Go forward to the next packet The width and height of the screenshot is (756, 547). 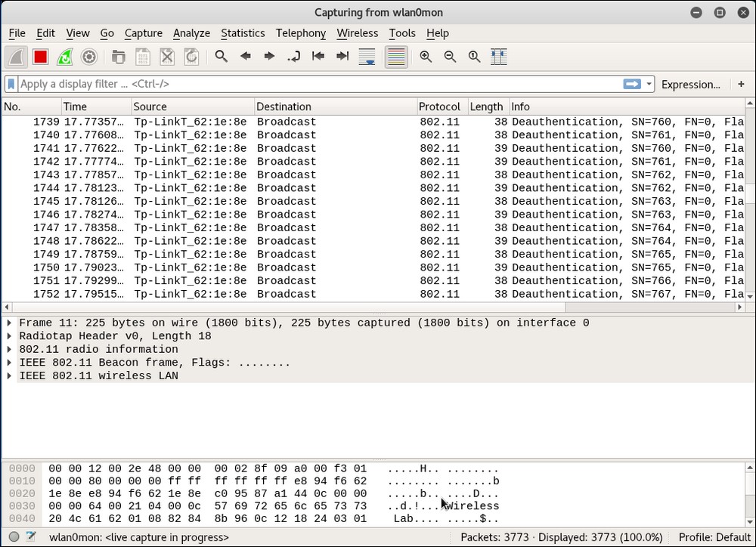coord(270,57)
